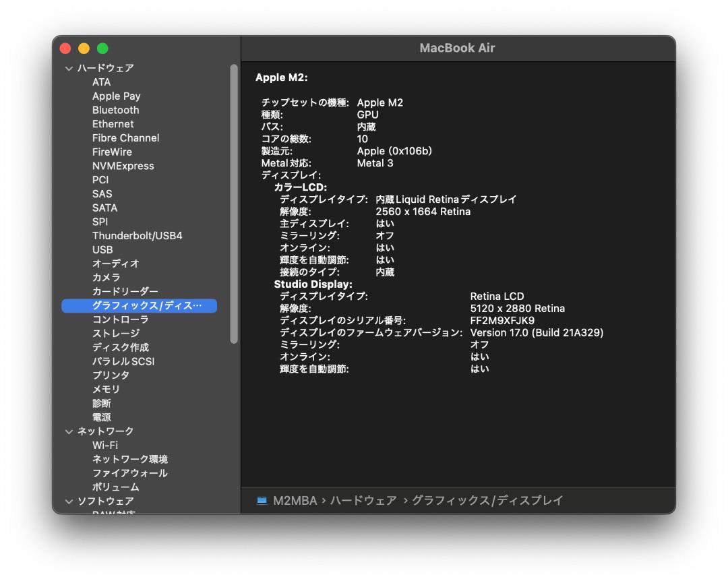Show ファイアウォール information
The height and width of the screenshot is (583, 728).
coord(130,473)
